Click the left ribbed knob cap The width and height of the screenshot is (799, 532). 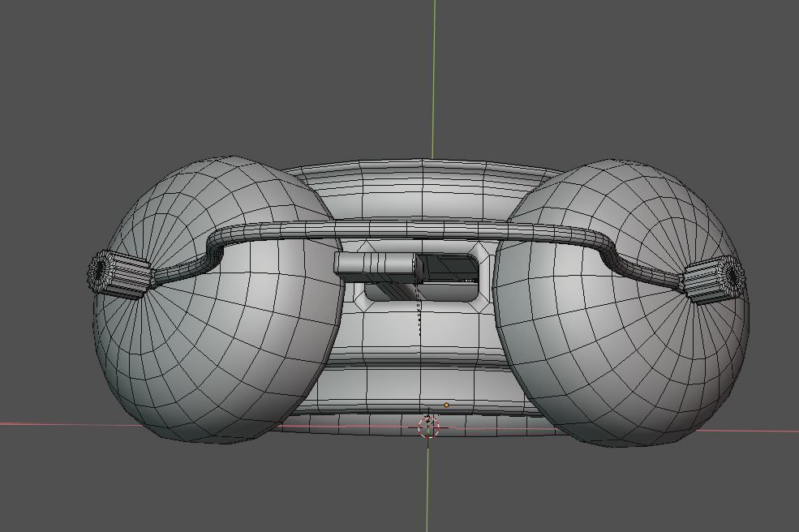pos(121,273)
